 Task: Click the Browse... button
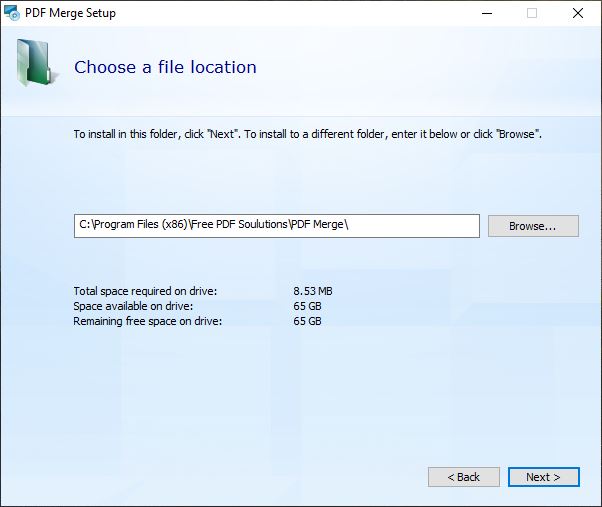click(533, 226)
